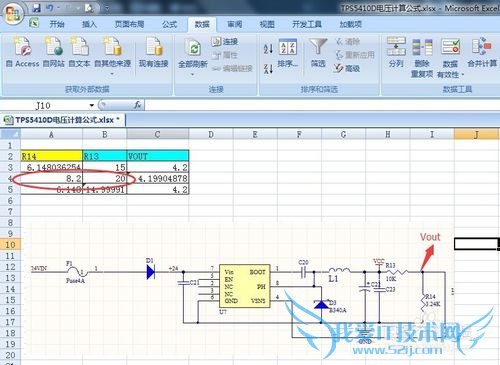Screen dimensions: 500x365
Task: Select cell B4 containing 20
Action: pyautogui.click(x=104, y=178)
